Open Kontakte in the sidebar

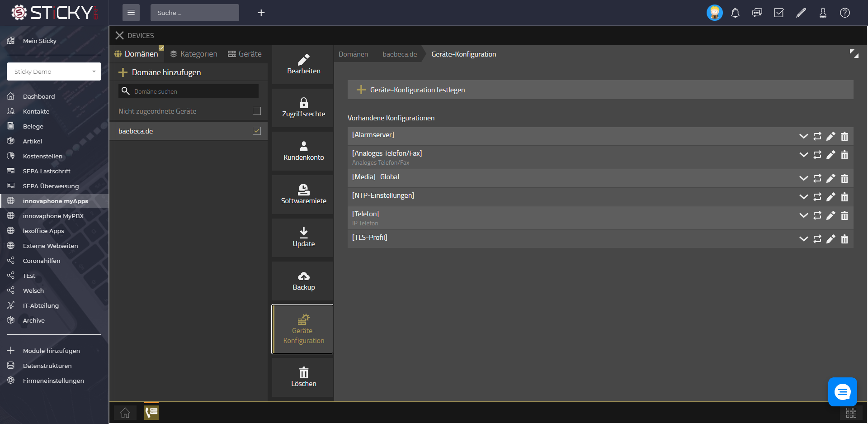click(x=36, y=111)
